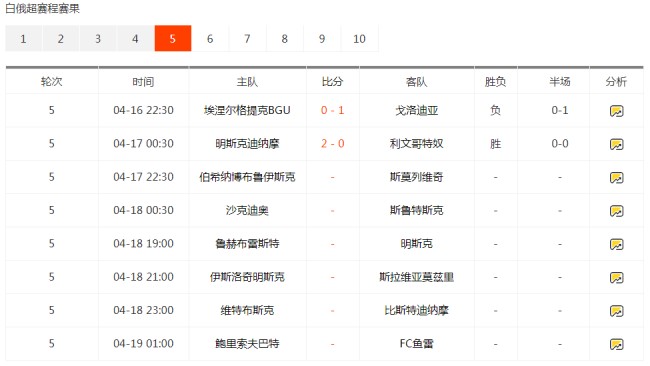
Task: Open analysis icon for 鲍里索夫巴特 match
Action: click(x=616, y=344)
